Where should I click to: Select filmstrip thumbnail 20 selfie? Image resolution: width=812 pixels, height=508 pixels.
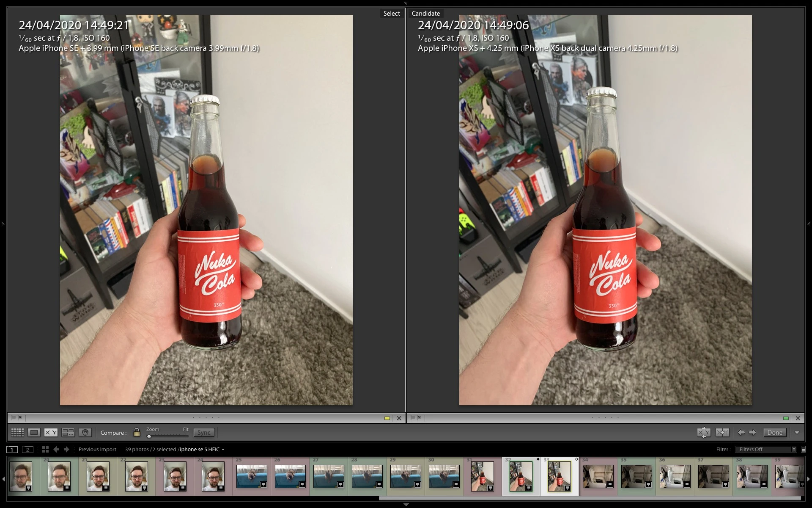59,476
